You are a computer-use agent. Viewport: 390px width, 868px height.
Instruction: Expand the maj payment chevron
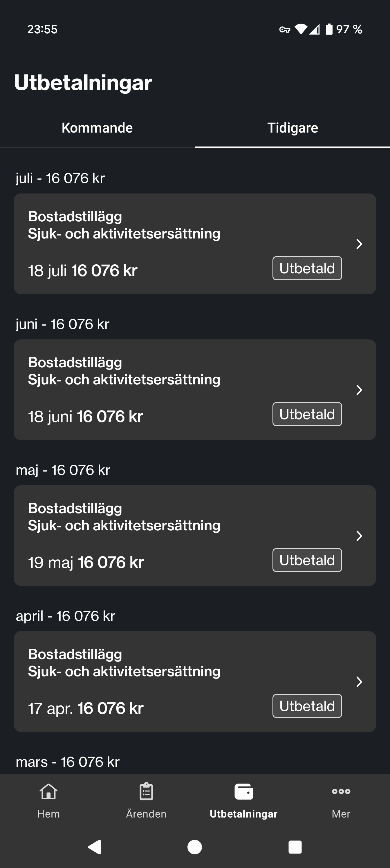click(359, 536)
